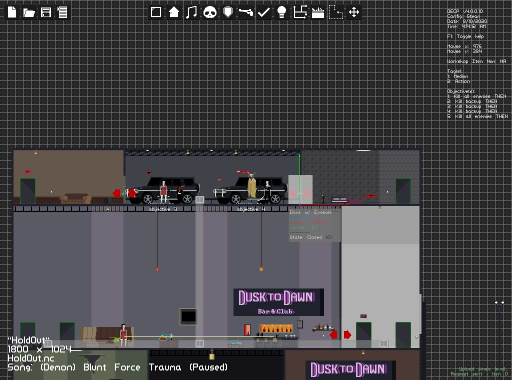Select the tan sofa in upper-left room
Screen dimensions: 512x380
pyautogui.click(x=76, y=198)
